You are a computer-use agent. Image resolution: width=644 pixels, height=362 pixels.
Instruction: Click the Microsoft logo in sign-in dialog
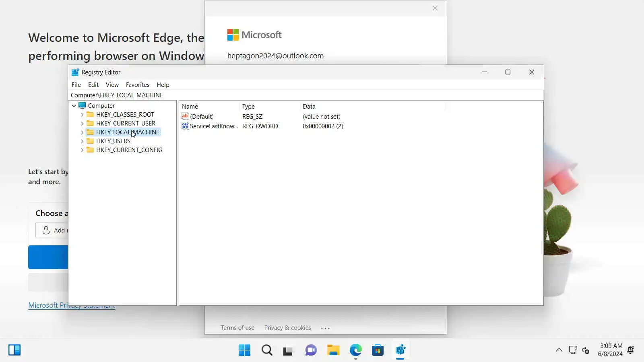254,35
